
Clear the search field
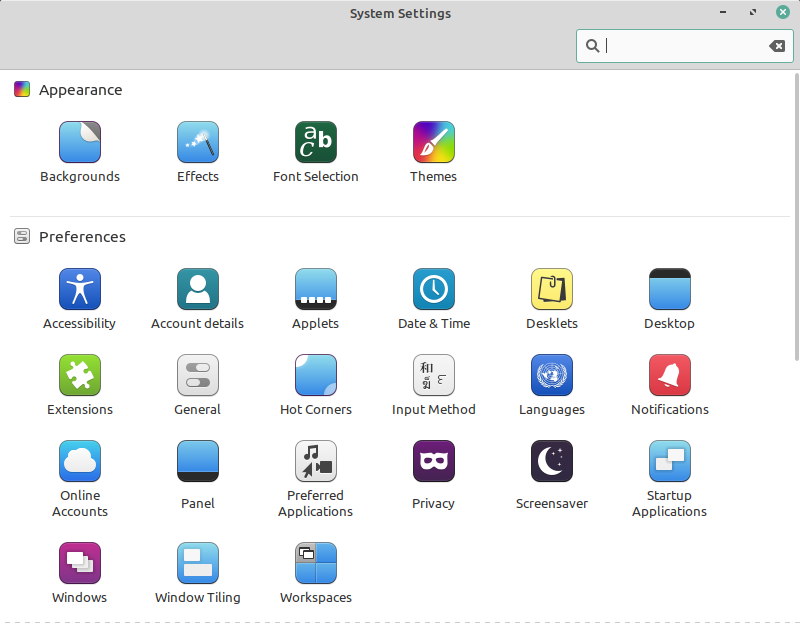[x=777, y=45]
